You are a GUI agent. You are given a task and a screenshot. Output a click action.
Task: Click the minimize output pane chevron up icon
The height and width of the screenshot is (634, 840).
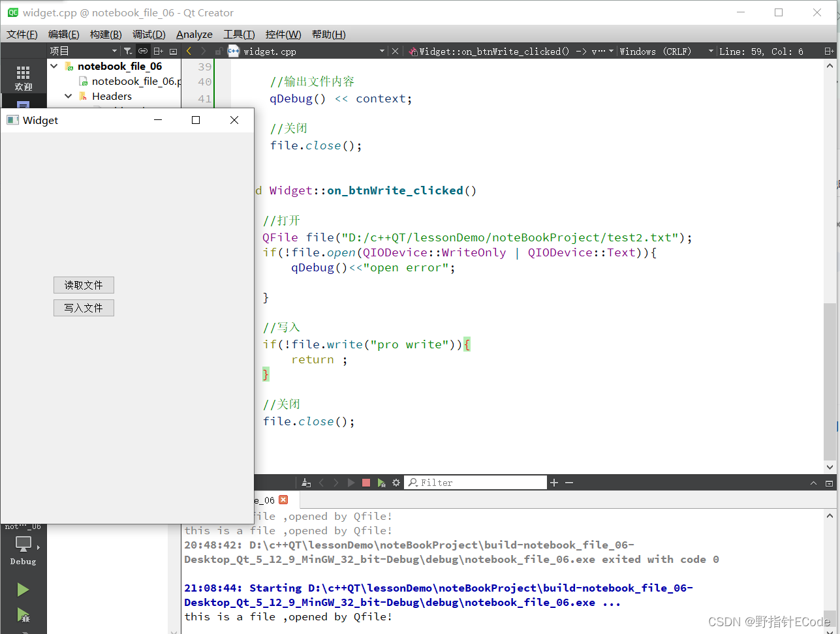click(x=813, y=483)
